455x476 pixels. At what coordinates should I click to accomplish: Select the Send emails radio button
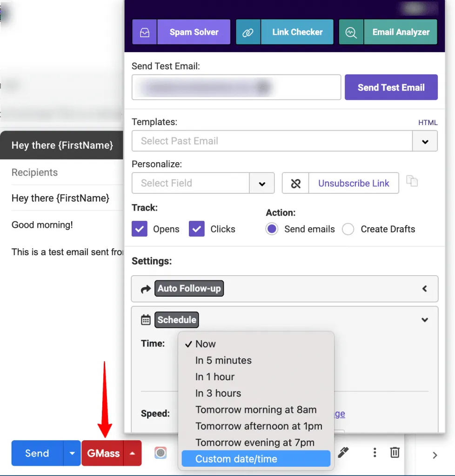(272, 229)
